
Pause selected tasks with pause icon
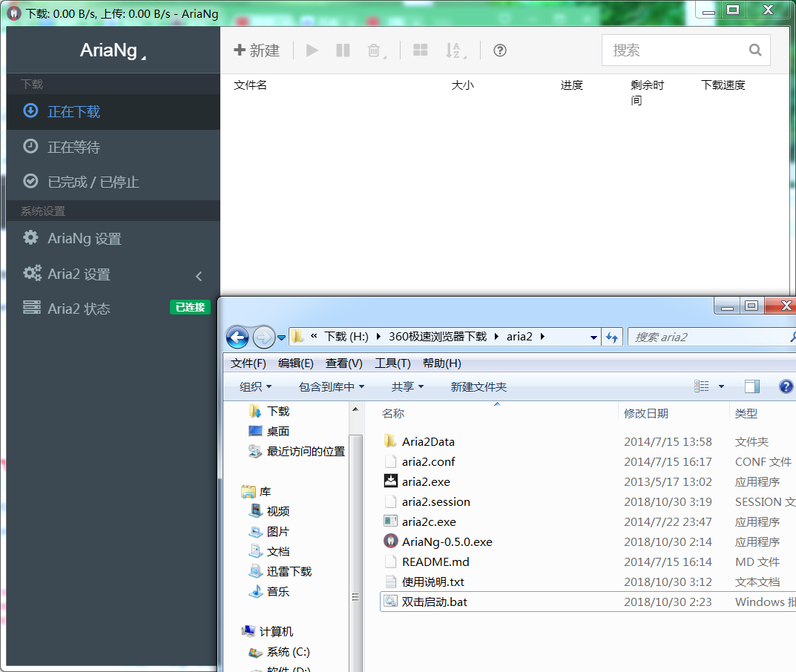pos(343,50)
